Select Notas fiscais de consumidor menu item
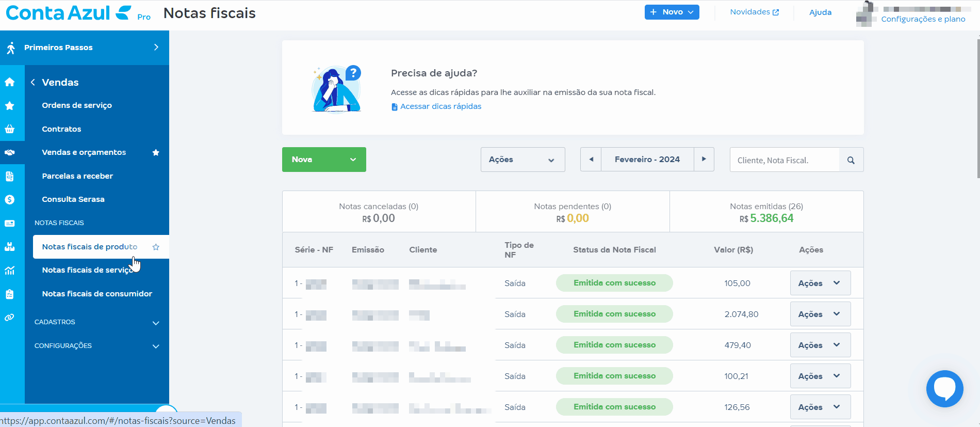Screen dimensions: 980x427 click(97, 294)
